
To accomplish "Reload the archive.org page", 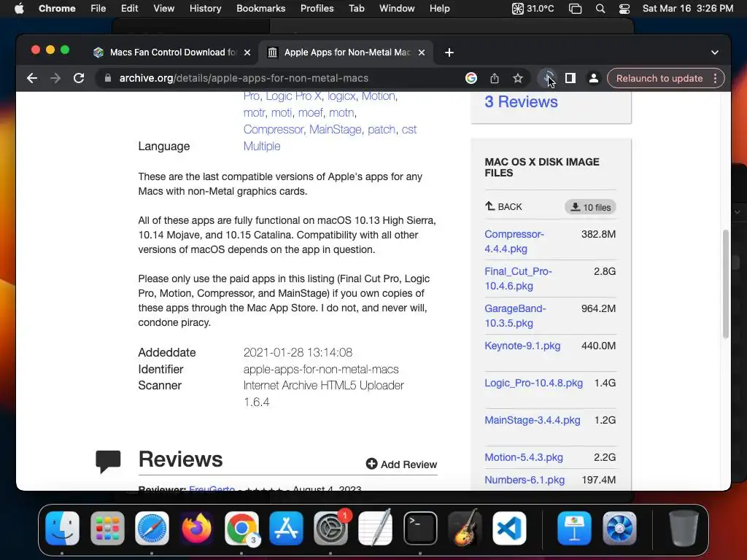I will click(79, 78).
